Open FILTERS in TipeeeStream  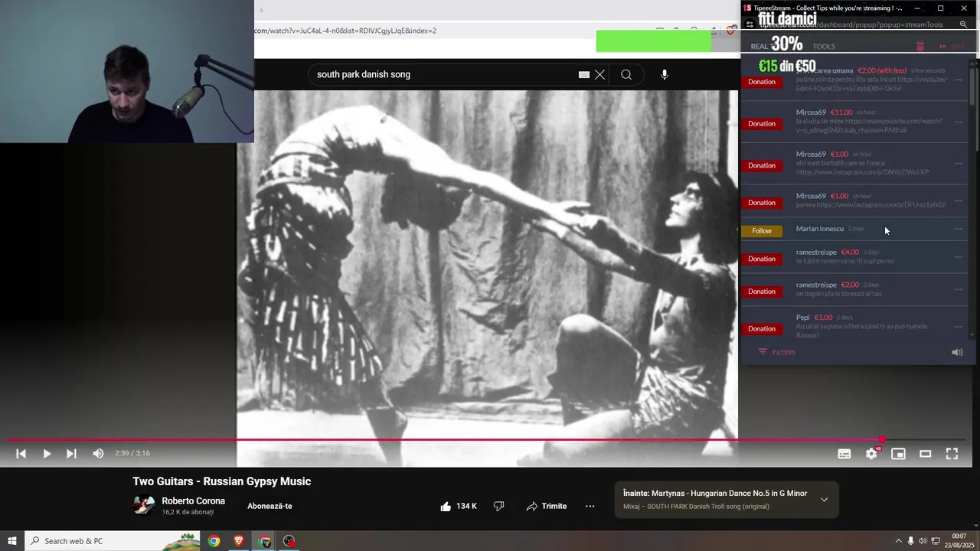click(777, 352)
